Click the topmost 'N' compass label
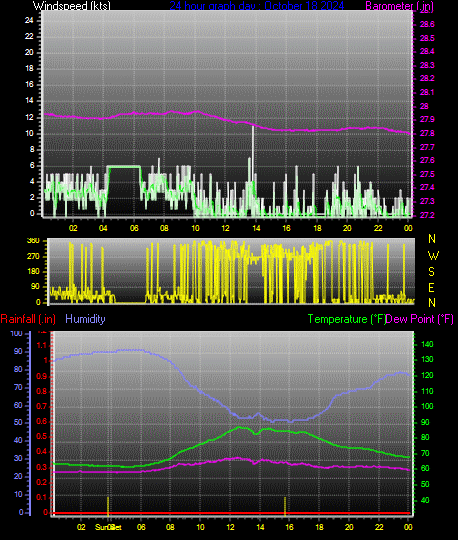 pos(432,239)
